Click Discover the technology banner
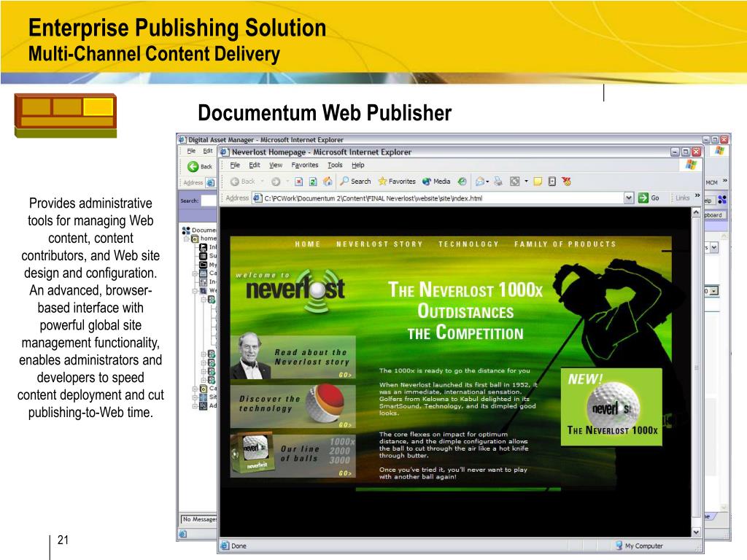The height and width of the screenshot is (560, 747). coord(293,405)
